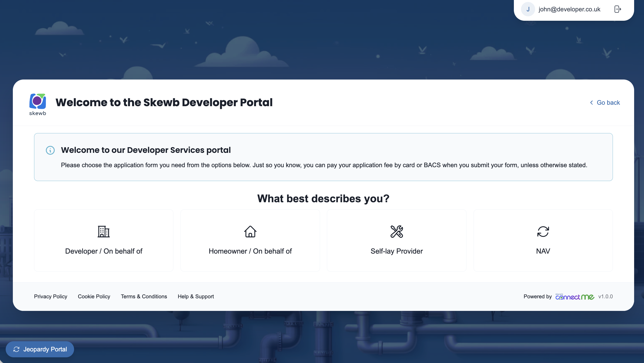Choose the NAV option

click(x=543, y=241)
